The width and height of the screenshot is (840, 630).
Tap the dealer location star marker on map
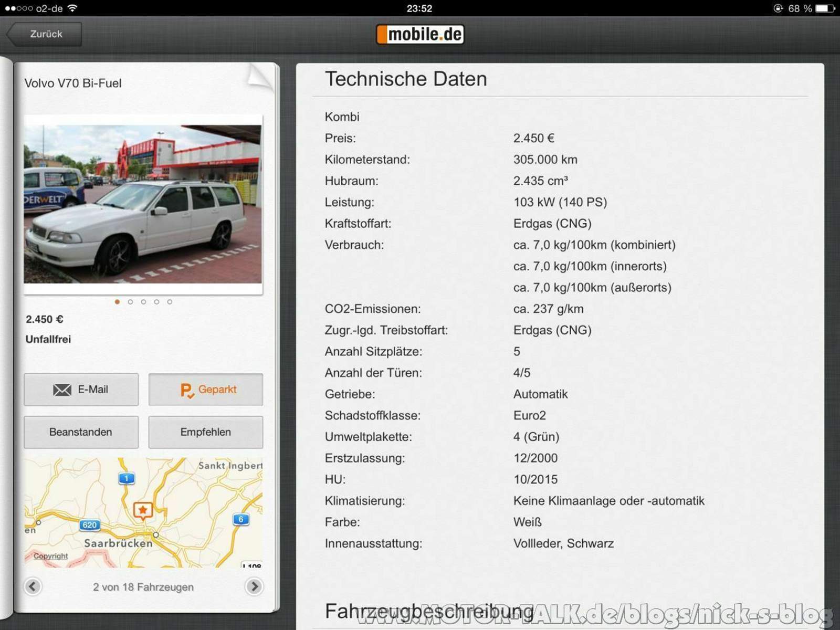[x=143, y=510]
